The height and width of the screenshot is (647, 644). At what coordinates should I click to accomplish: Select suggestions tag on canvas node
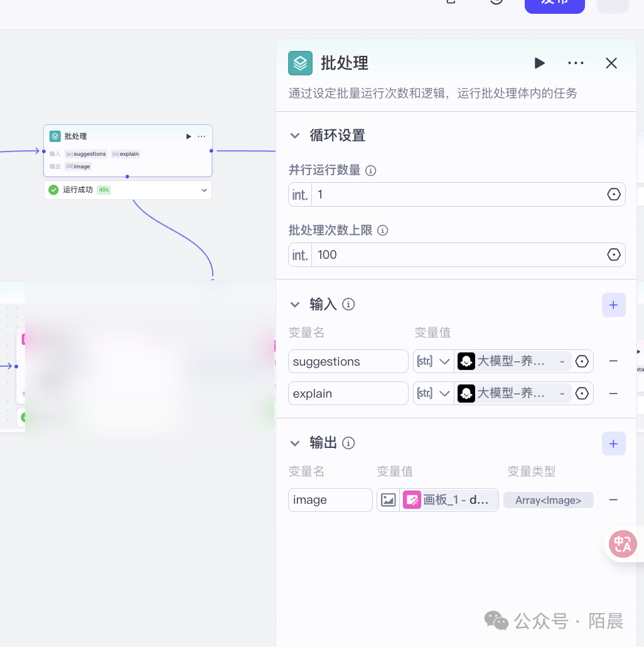point(86,154)
